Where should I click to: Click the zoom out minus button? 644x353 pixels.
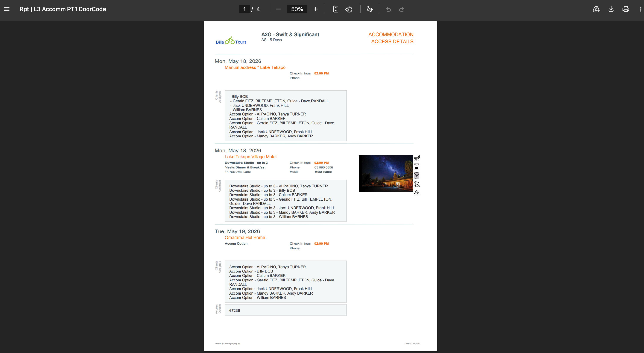(278, 9)
